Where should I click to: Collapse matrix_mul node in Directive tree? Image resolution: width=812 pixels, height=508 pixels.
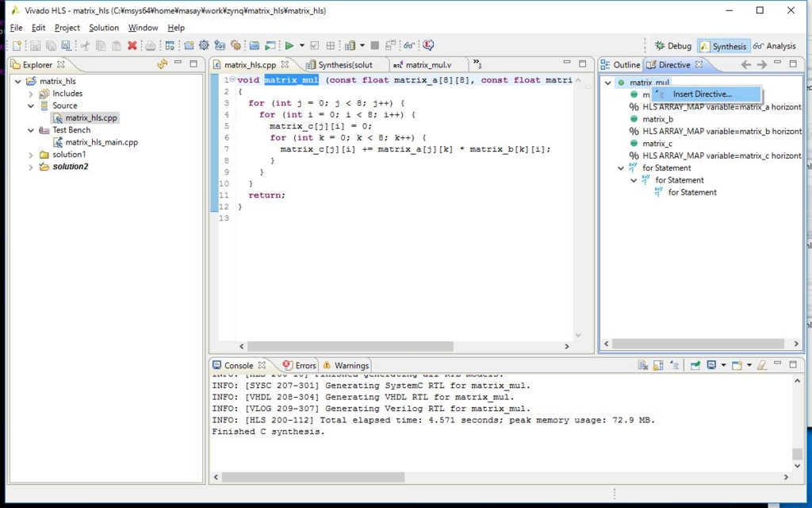point(608,83)
